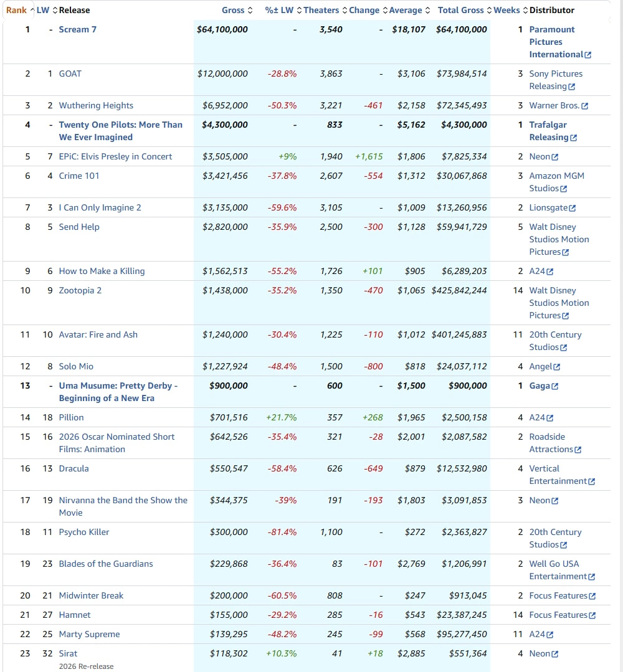
Task: Open the Wuthering Heights release link
Action: [96, 105]
